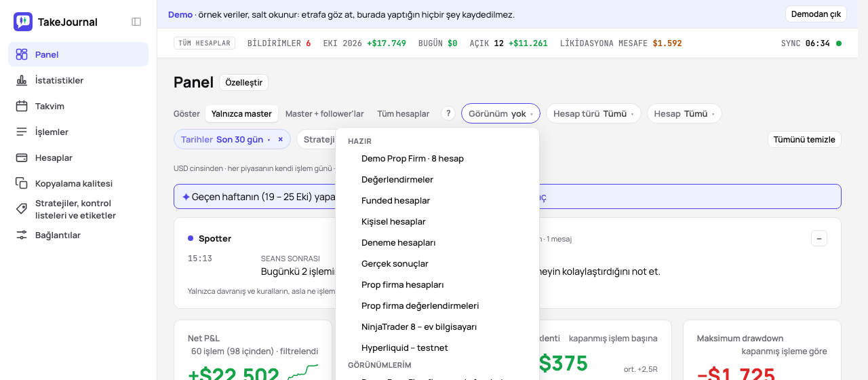Choose Değerlendirmeler from the list

pyautogui.click(x=437, y=179)
